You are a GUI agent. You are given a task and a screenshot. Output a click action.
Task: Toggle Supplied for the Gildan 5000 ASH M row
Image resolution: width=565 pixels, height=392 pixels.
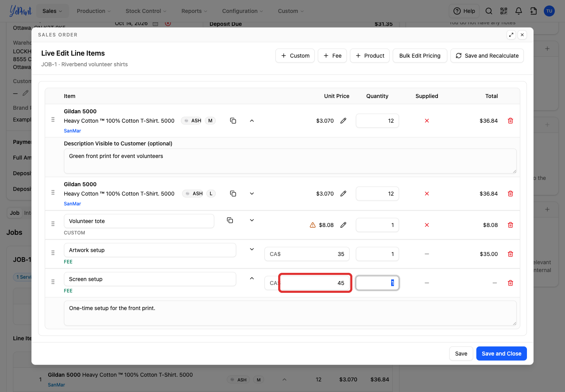click(x=427, y=121)
